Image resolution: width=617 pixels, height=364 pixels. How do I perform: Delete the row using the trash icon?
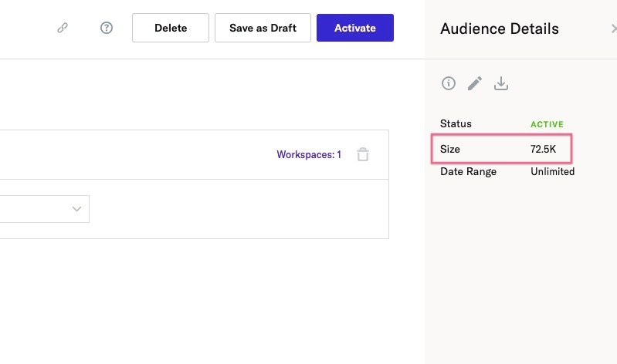(363, 154)
